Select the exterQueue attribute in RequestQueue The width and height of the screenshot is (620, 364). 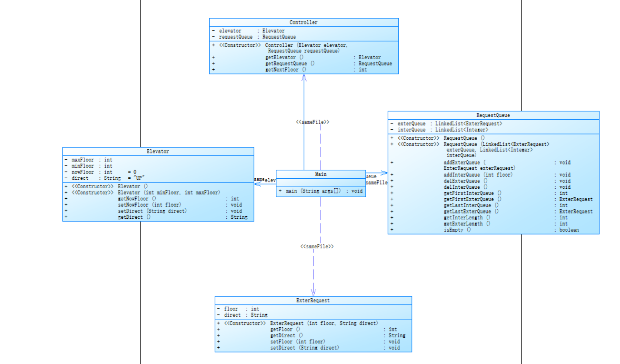(x=411, y=124)
